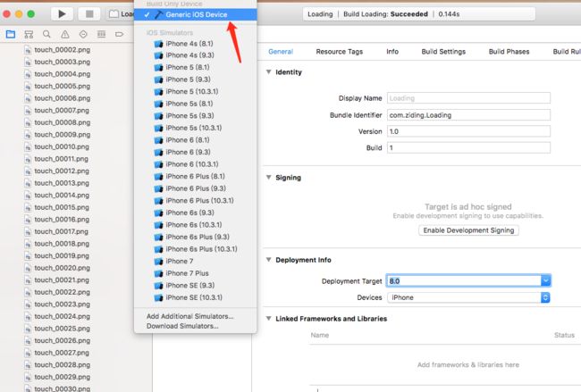The width and height of the screenshot is (581, 392).
Task: Choose iPhone 6s Plus (10.3.1) simulator
Action: (x=201, y=249)
